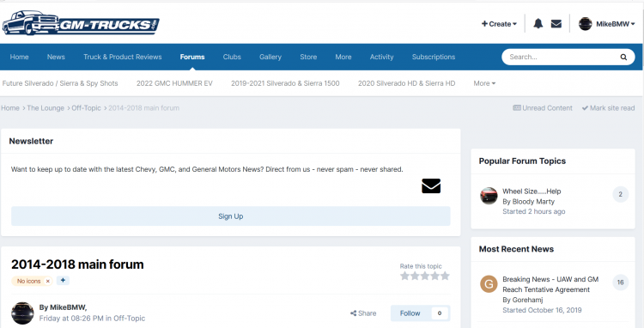Screen dimensions: 644x328
Task: Open News tab
Action: pyautogui.click(x=56, y=57)
